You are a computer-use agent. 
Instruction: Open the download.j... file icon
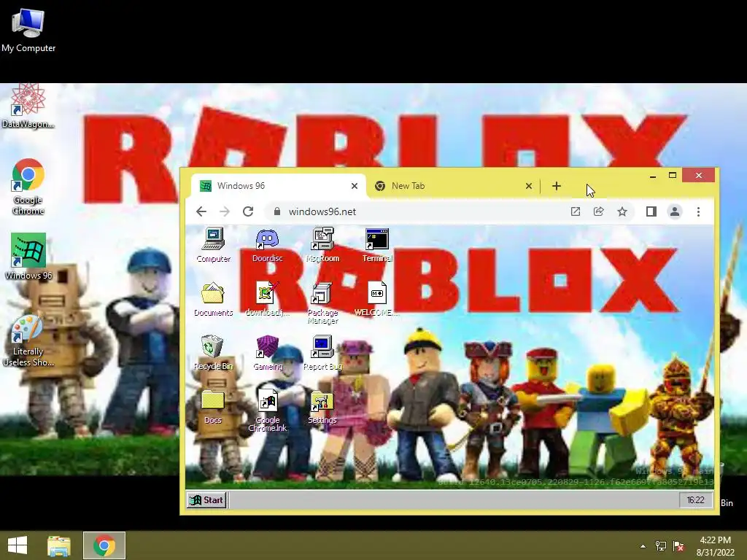point(267,300)
